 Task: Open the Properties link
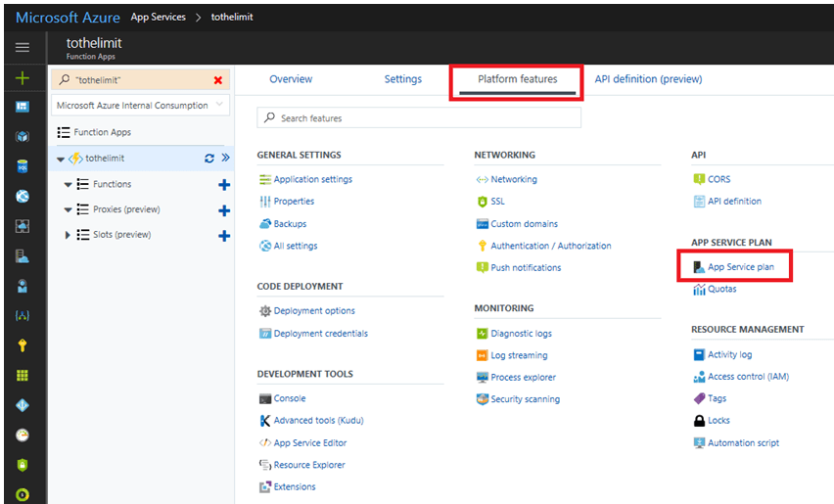coord(294,201)
